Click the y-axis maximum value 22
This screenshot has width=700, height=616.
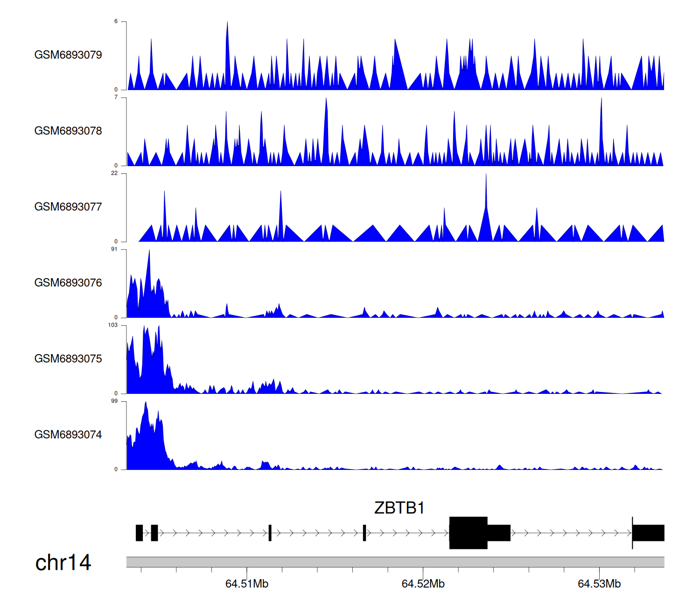(x=114, y=174)
